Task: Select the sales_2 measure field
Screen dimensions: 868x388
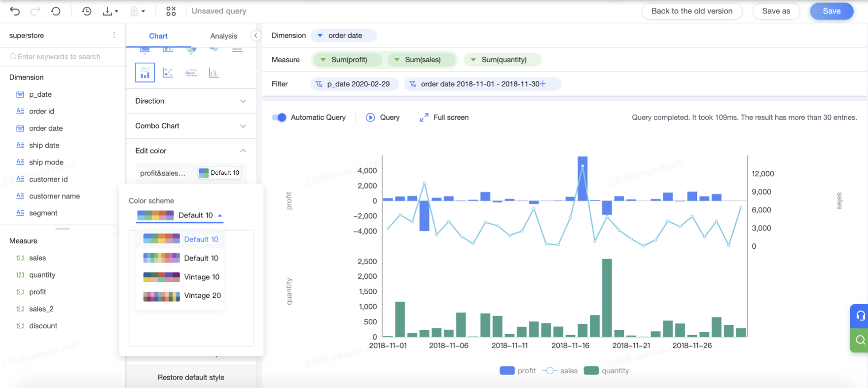Action: point(41,309)
